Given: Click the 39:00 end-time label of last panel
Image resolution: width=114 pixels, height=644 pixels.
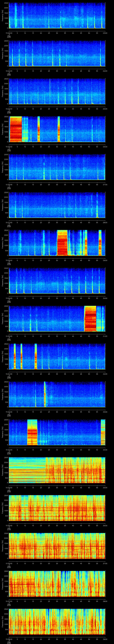Looking at the screenshot, I should pos(105,639).
